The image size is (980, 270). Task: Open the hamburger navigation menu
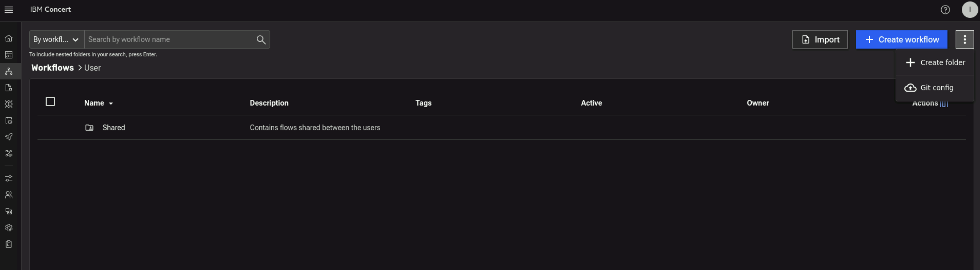[x=9, y=10]
